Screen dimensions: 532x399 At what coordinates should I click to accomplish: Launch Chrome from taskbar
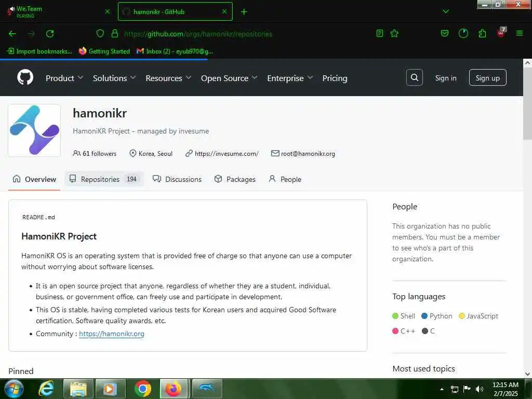point(143,389)
